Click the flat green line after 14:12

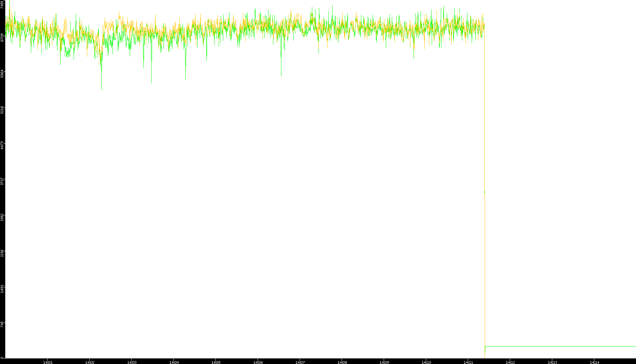(x=561, y=346)
